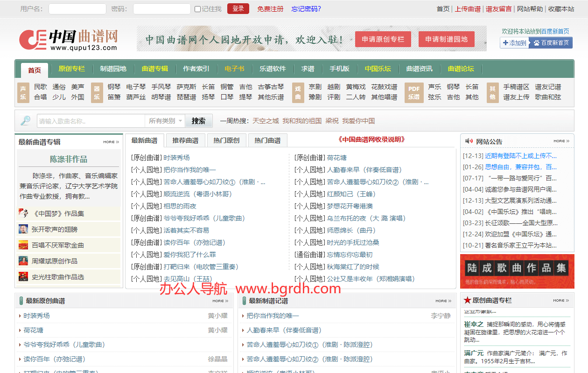Click the 网站公告 speaker icon
588x373 pixels.
468,141
